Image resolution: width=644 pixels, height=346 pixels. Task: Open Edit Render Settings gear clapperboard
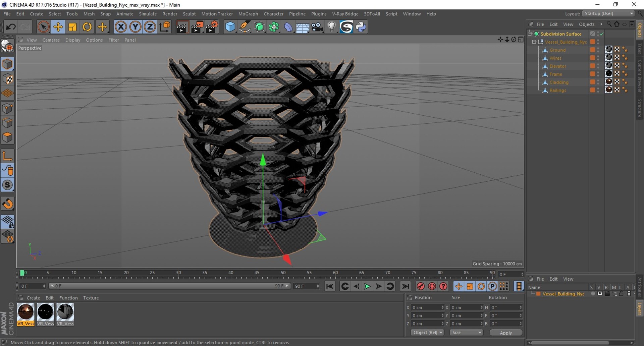pos(212,27)
